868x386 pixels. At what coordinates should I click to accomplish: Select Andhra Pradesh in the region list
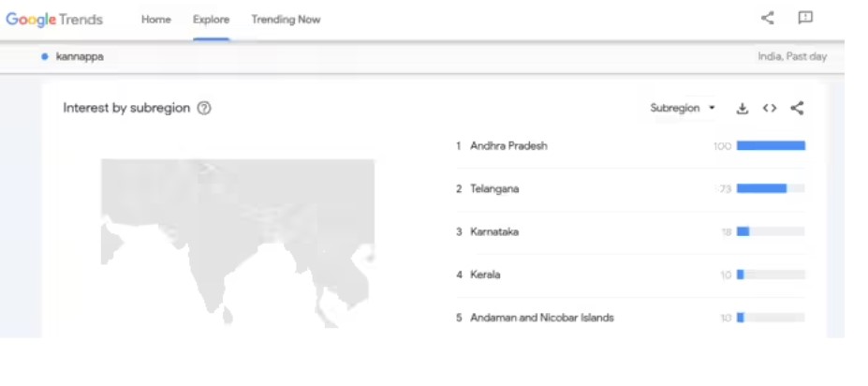coord(508,146)
